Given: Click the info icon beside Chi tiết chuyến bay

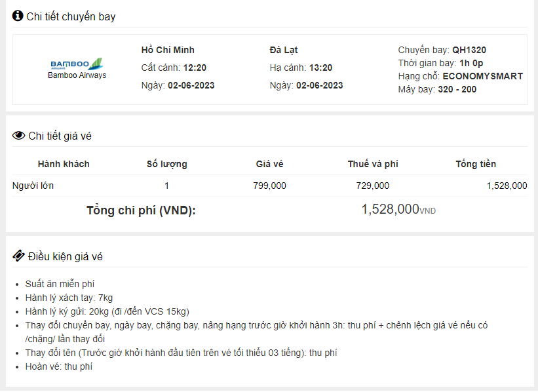Looking at the screenshot, I should 18,16.
